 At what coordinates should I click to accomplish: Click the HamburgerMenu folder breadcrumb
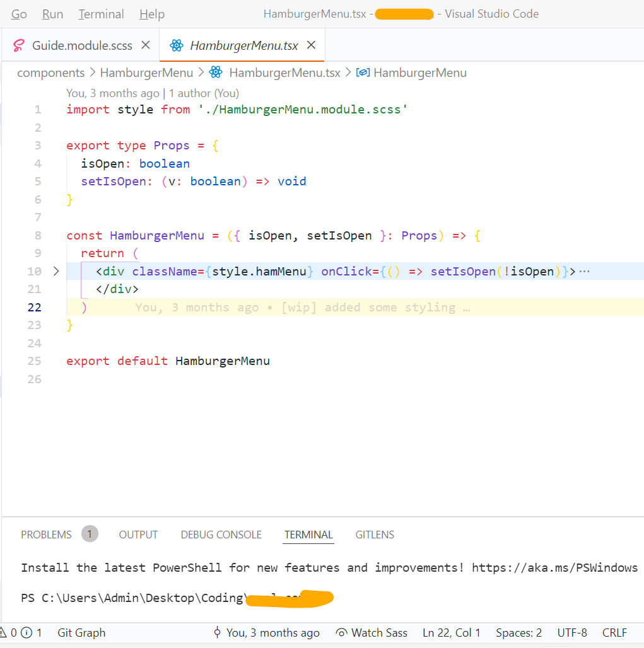[146, 72]
